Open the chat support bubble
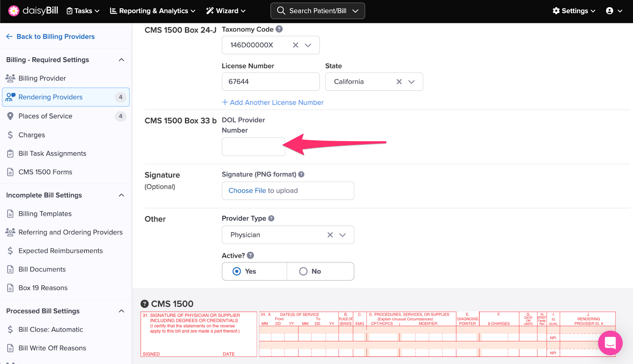633x364 pixels. pyautogui.click(x=610, y=343)
